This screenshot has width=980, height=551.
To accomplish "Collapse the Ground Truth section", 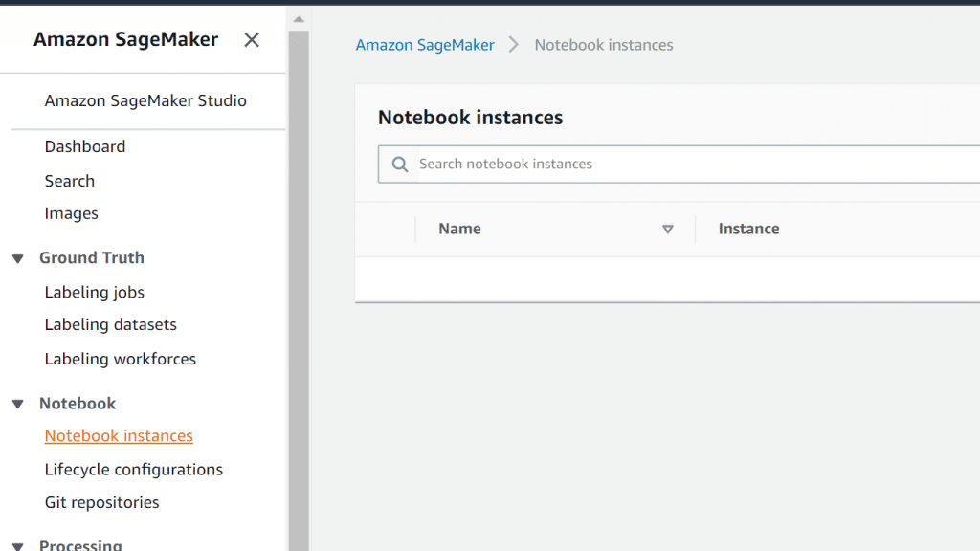I will click(17, 258).
